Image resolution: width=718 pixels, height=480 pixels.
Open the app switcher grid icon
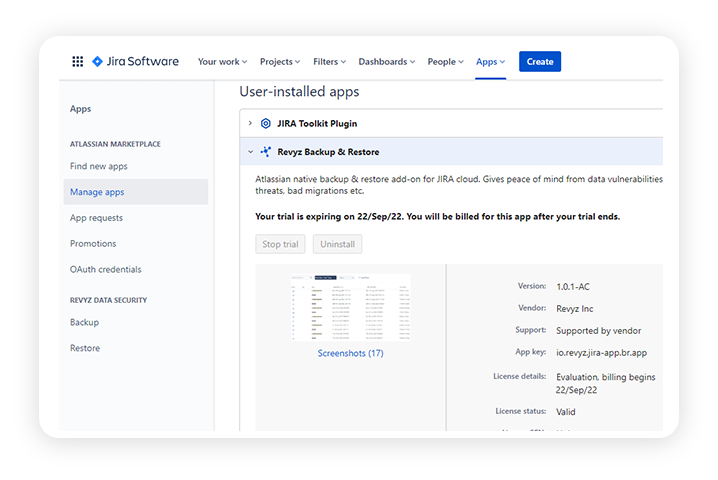[78, 62]
